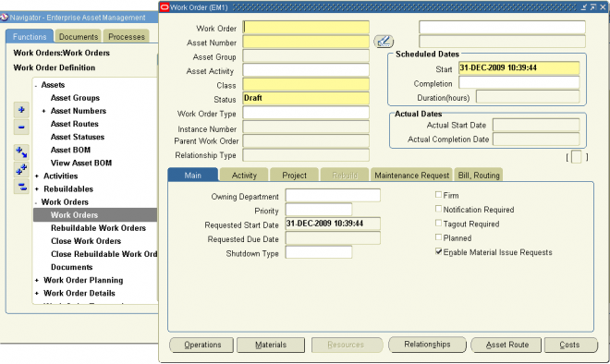Collapse the Assets tree node
This screenshot has height=364, width=610.
[36, 85]
